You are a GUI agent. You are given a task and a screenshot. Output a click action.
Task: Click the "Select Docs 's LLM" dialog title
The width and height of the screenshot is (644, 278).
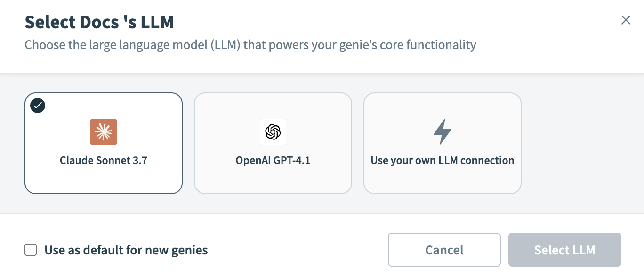click(99, 22)
